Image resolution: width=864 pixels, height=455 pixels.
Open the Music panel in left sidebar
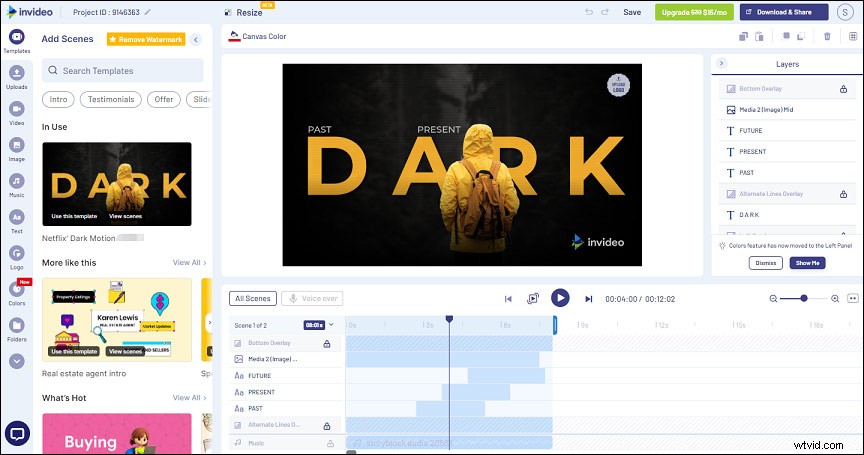(16, 184)
